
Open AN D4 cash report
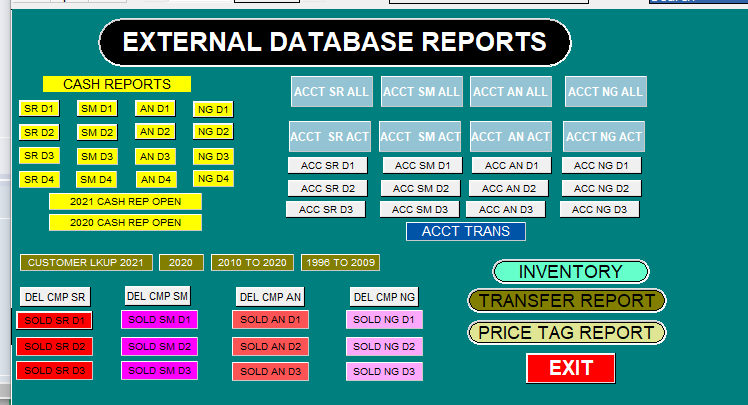tap(156, 180)
